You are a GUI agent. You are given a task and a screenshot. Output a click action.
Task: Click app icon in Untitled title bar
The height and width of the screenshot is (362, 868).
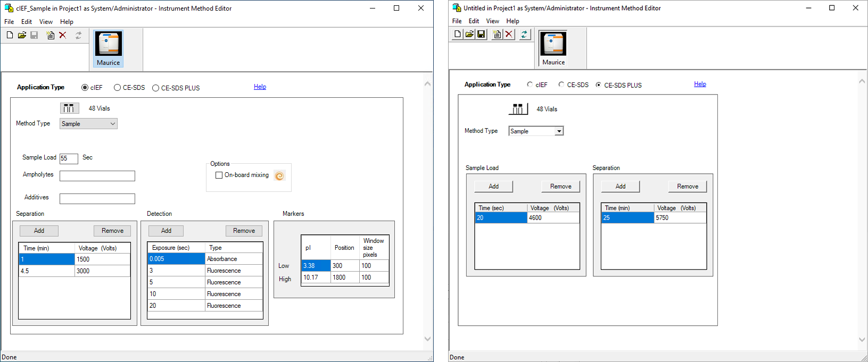(x=457, y=8)
